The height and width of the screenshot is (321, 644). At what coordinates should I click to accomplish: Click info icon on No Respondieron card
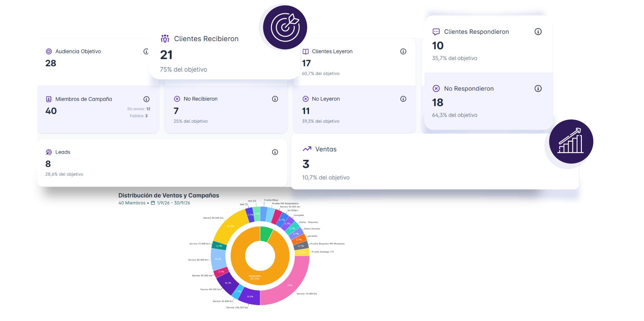pos(538,88)
